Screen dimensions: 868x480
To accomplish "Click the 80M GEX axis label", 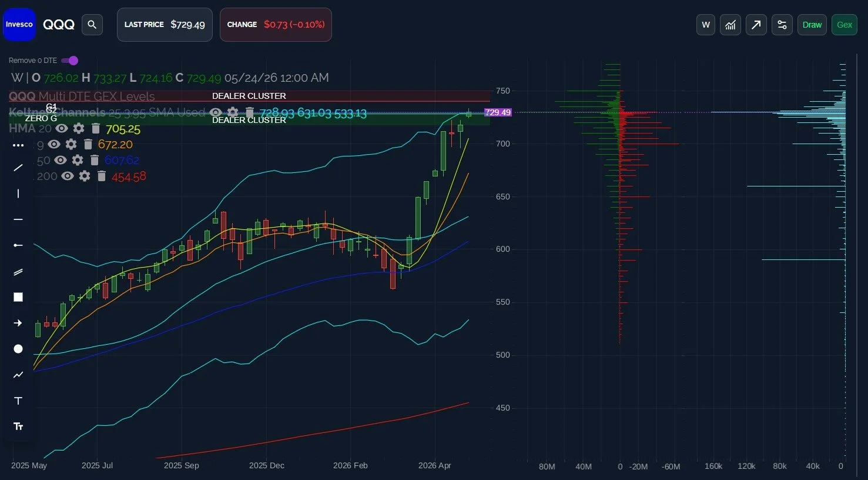I will [x=547, y=466].
